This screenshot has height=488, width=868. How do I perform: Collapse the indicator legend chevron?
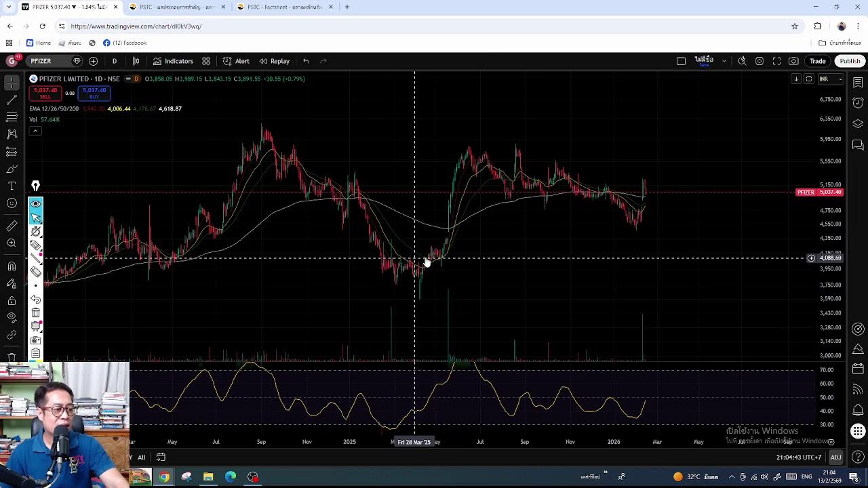pos(35,131)
